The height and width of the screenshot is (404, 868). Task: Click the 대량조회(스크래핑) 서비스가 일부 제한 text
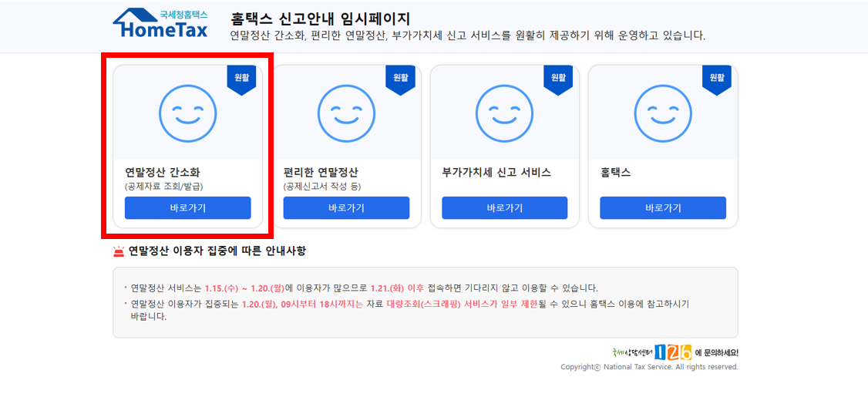coord(462,304)
